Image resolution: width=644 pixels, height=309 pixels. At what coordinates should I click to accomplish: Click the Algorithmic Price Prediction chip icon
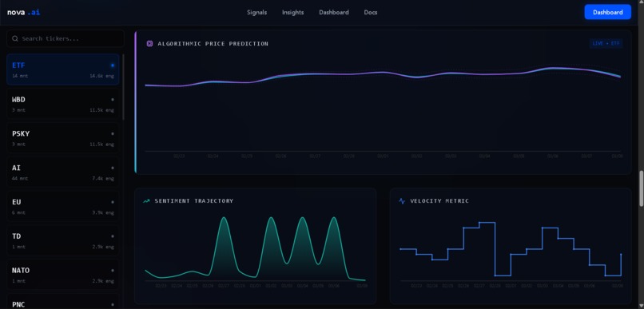(149, 43)
